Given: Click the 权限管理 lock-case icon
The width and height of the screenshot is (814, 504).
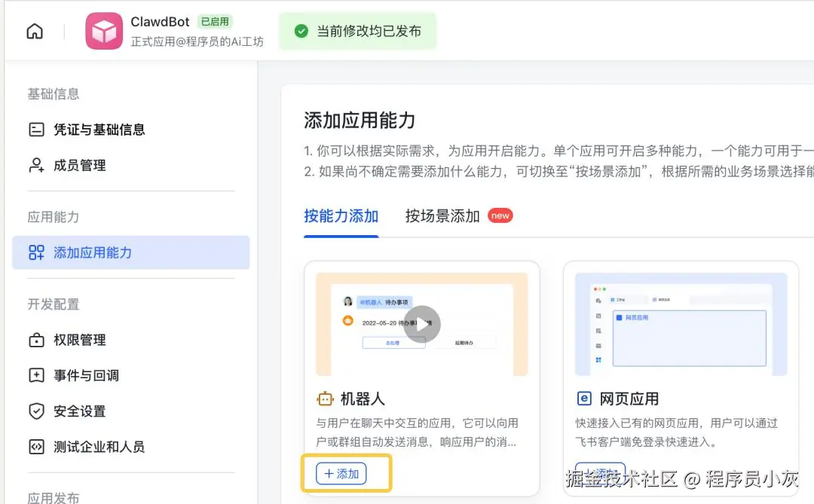Looking at the screenshot, I should [x=36, y=340].
